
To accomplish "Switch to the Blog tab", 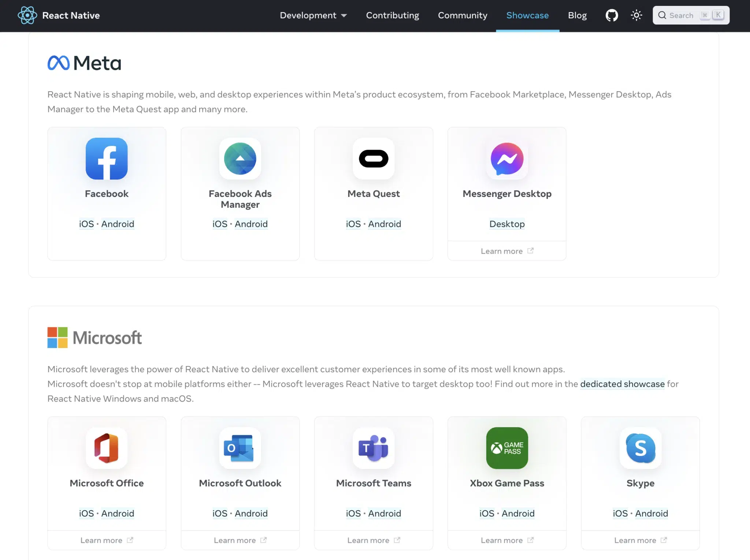I will point(577,15).
